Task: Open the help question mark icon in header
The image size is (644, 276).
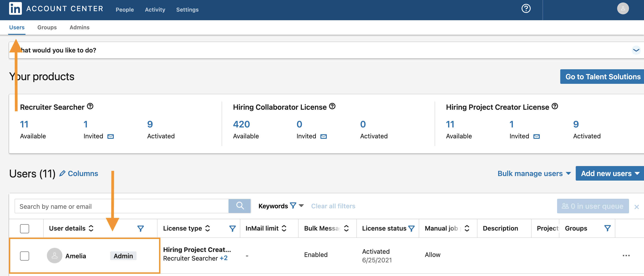Action: (x=526, y=9)
